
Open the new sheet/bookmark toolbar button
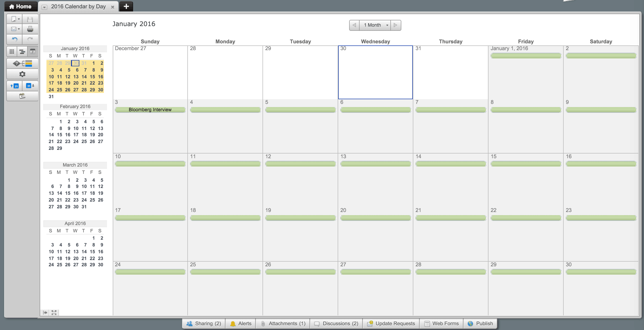(x=15, y=19)
